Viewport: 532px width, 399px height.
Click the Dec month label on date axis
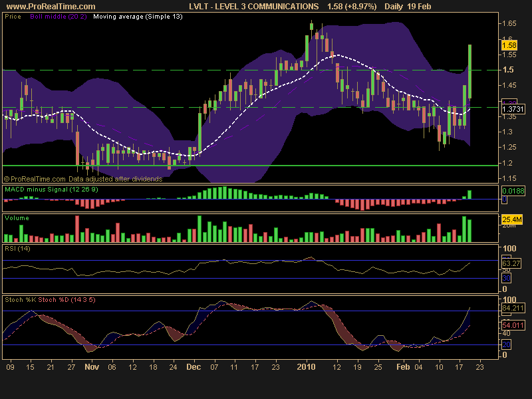coord(194,367)
